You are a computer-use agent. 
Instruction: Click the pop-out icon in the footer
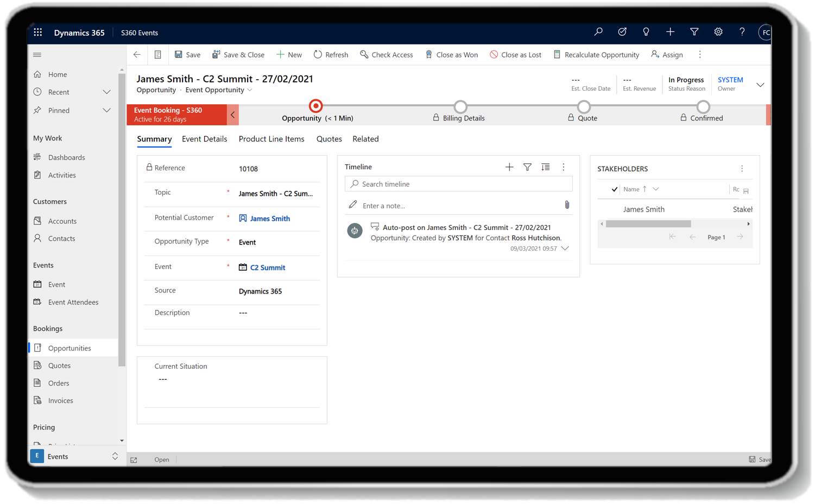tap(134, 460)
